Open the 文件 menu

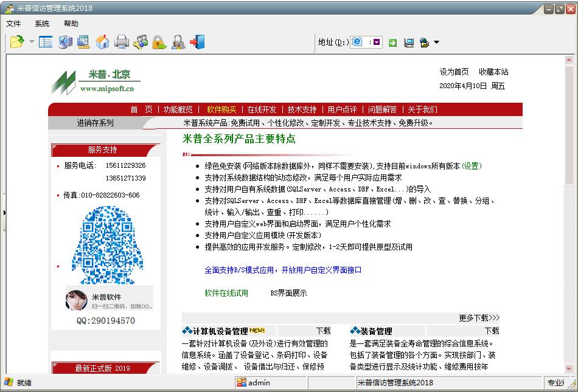(x=13, y=24)
